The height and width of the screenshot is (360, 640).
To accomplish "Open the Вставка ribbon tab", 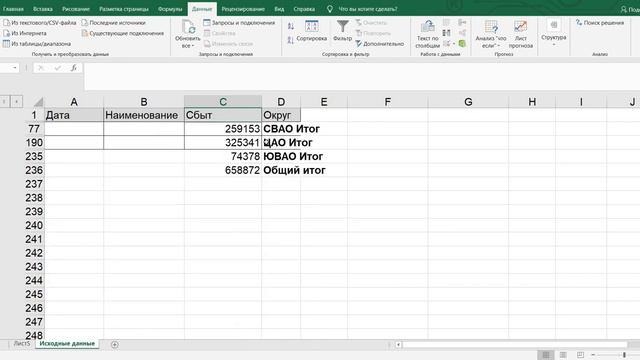I will (43, 9).
